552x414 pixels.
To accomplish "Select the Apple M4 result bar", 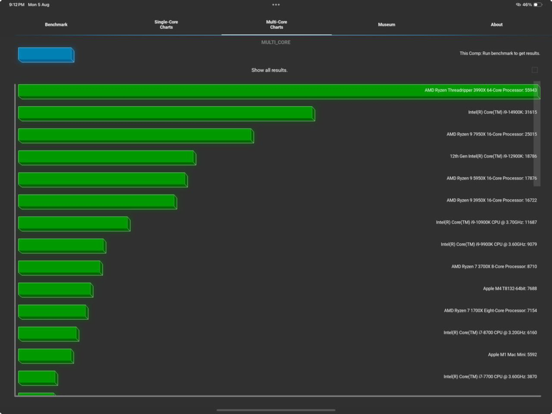I will [56, 290].
